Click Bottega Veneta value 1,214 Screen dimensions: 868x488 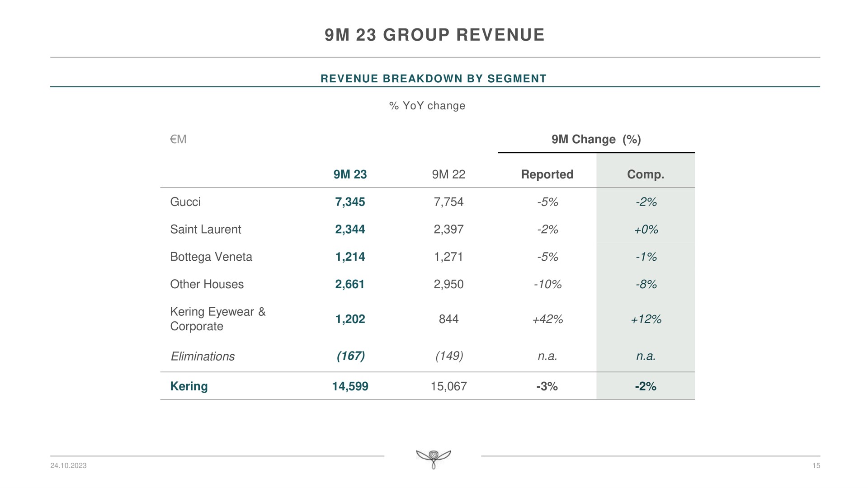click(350, 257)
